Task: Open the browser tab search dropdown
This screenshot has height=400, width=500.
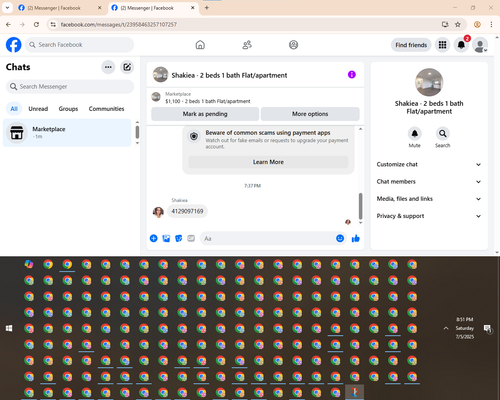Action: pos(7,8)
